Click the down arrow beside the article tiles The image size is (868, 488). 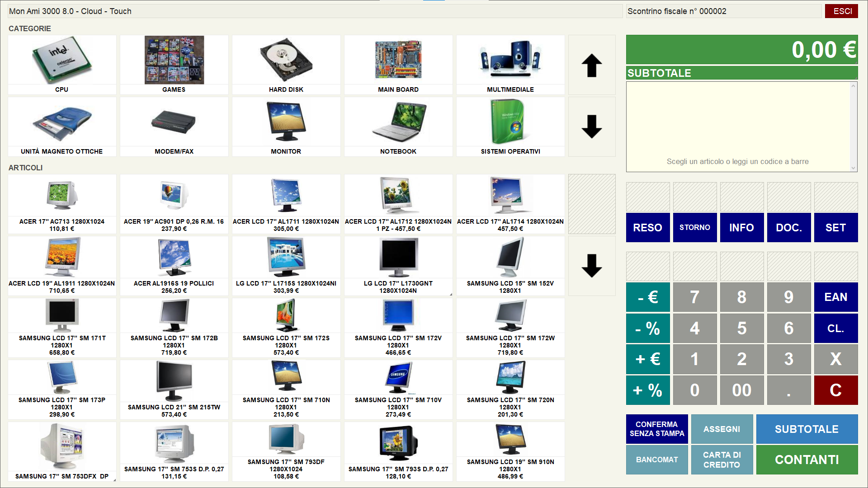tap(592, 266)
